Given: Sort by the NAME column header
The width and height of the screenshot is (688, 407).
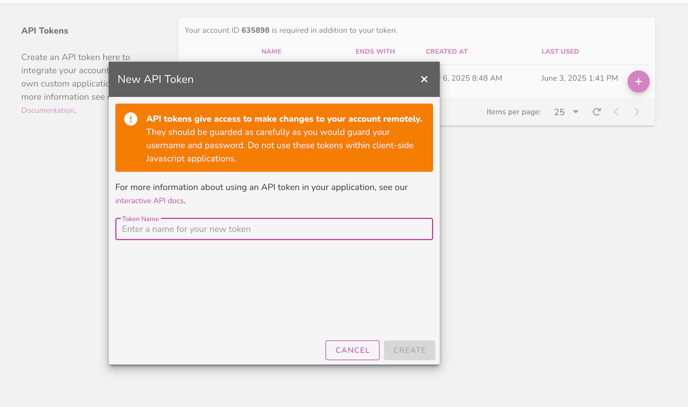Looking at the screenshot, I should pos(271,51).
